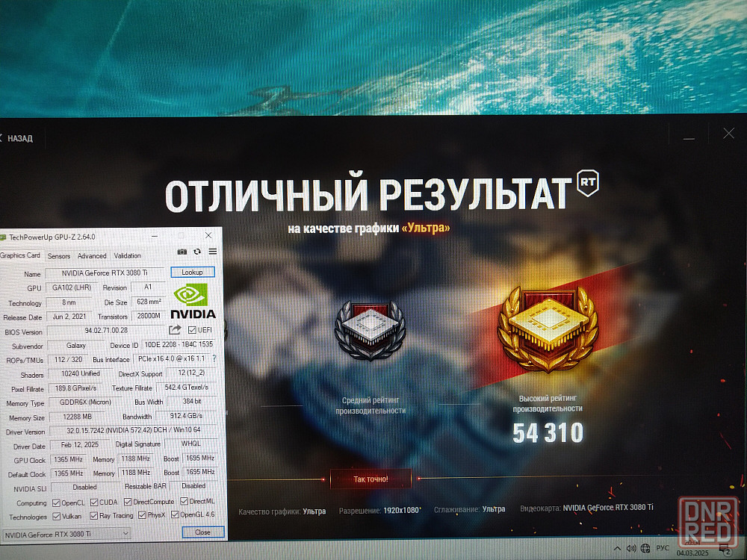Toggle the OpenGL 4.6 checkbox

tap(175, 514)
